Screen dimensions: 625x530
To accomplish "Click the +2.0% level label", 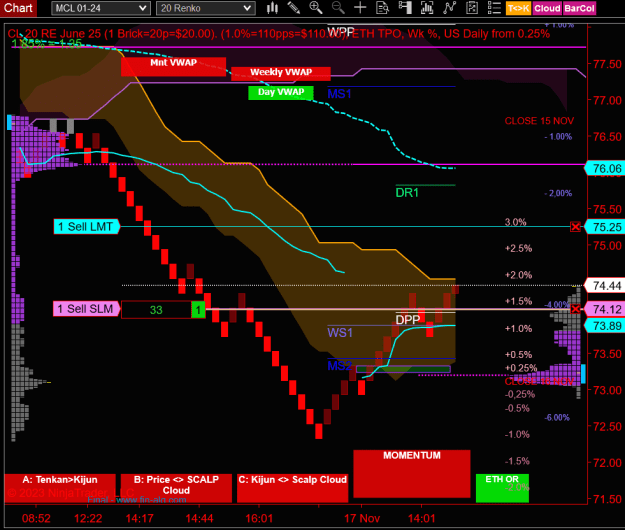I will tap(518, 275).
